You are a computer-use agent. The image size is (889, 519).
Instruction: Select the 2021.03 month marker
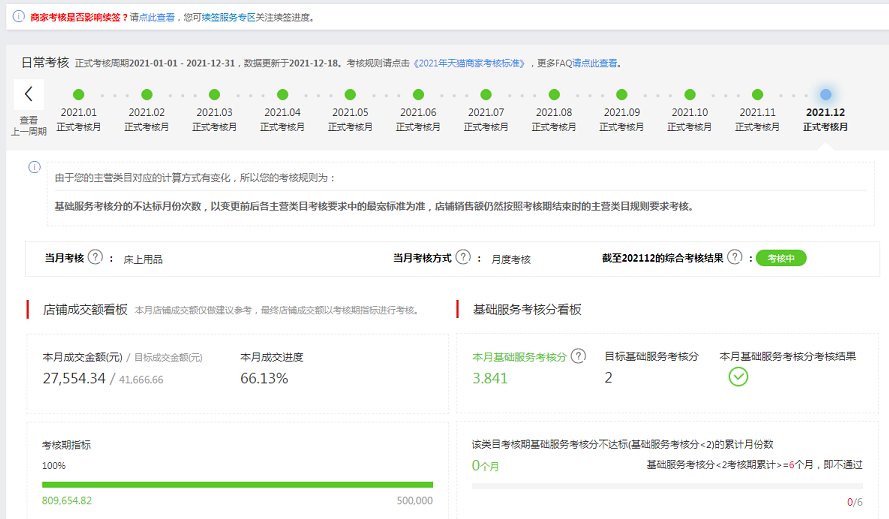[214, 95]
